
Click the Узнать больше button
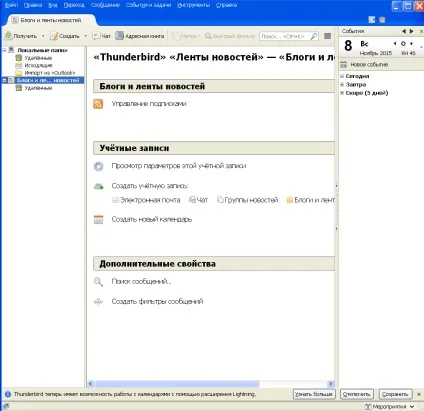314,394
